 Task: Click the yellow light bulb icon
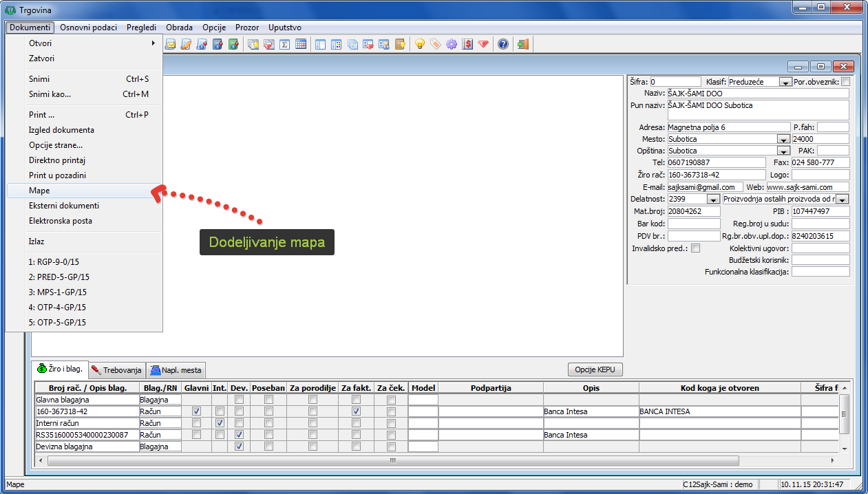[x=419, y=44]
